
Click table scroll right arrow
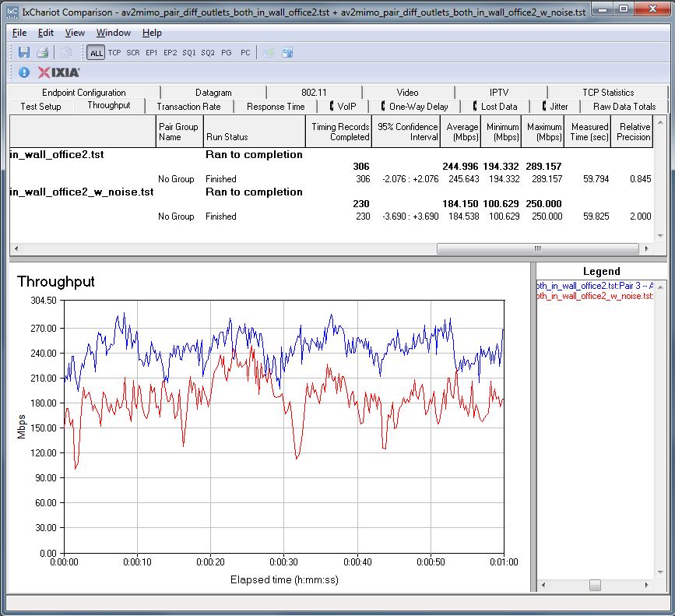pos(647,248)
